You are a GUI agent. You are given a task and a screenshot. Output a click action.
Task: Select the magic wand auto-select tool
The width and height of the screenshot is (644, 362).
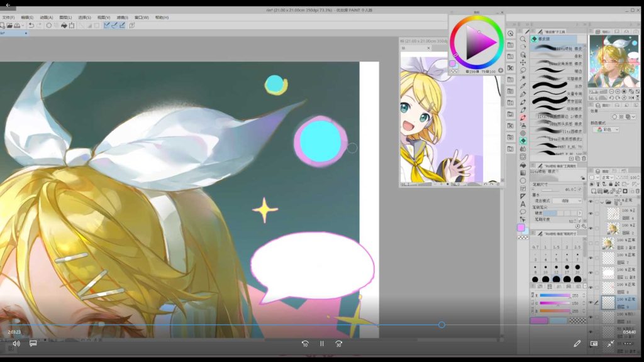(523, 78)
